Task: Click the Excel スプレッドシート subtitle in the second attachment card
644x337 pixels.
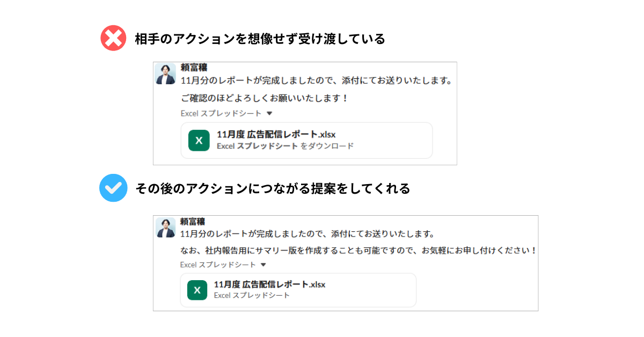Action: [x=252, y=295]
